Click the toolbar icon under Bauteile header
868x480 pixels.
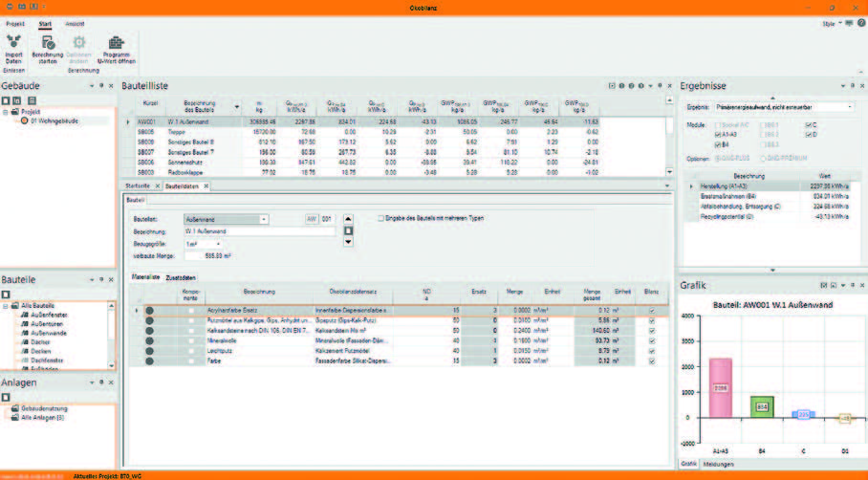pos(6,295)
